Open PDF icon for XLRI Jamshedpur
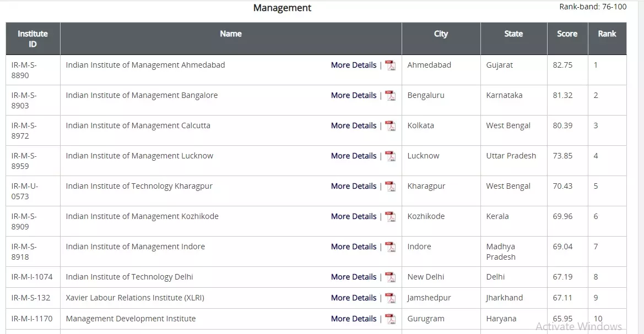 pyautogui.click(x=390, y=298)
